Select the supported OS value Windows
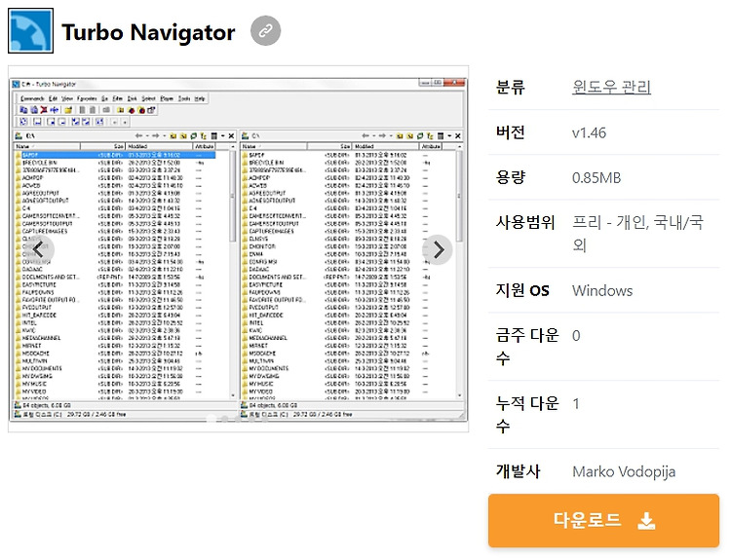Image resolution: width=731 pixels, height=560 pixels. click(602, 291)
